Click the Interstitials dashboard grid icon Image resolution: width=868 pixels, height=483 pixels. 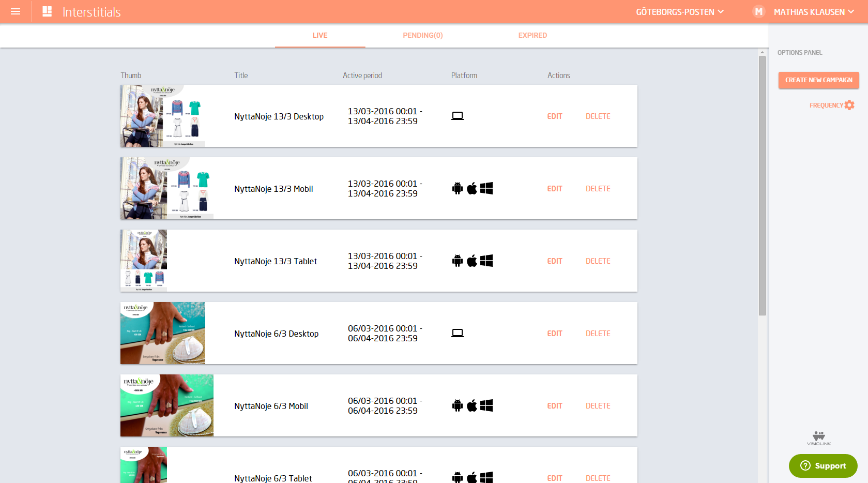pos(47,11)
